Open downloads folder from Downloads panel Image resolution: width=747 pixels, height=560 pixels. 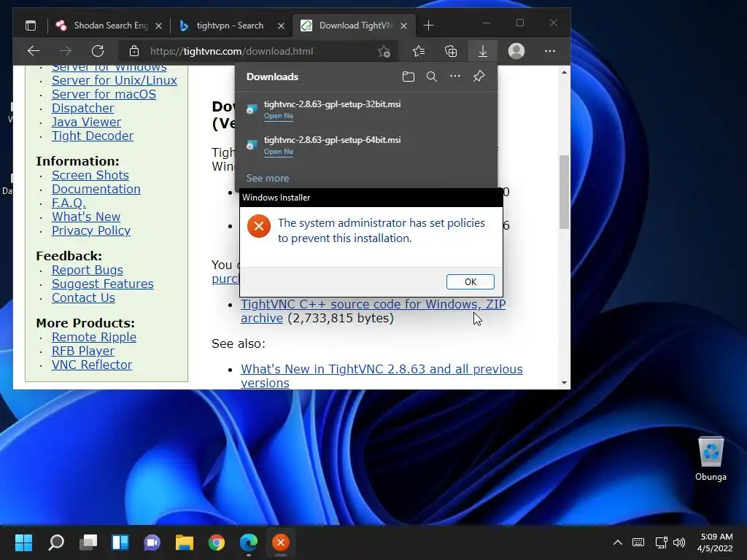point(409,77)
